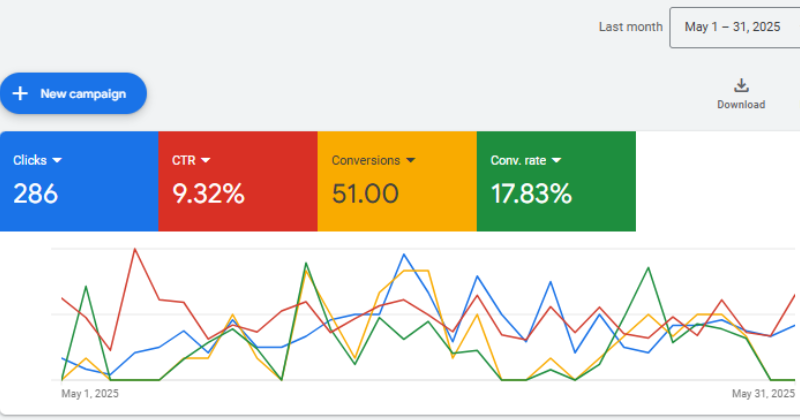Select the red CTR scorecard value 9.32%
The image size is (800, 420).
click(x=210, y=194)
